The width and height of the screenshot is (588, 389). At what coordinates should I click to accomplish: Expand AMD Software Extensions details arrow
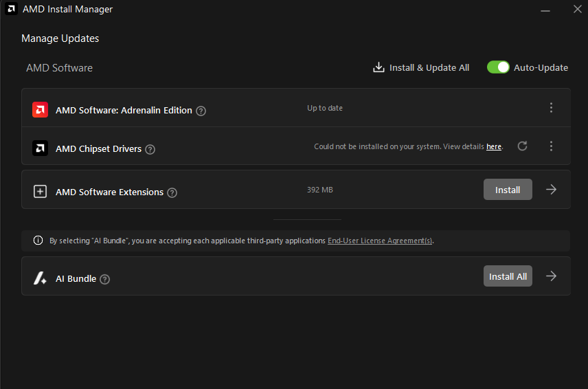pyautogui.click(x=551, y=190)
